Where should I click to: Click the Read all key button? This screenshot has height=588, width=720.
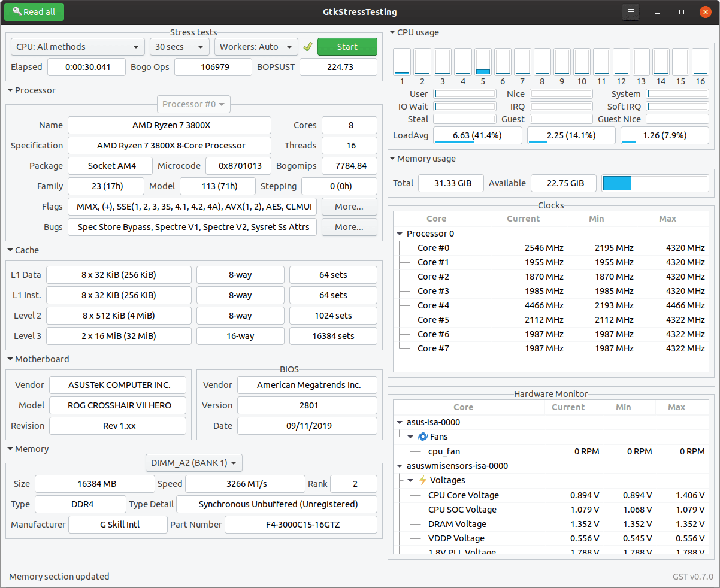34,12
